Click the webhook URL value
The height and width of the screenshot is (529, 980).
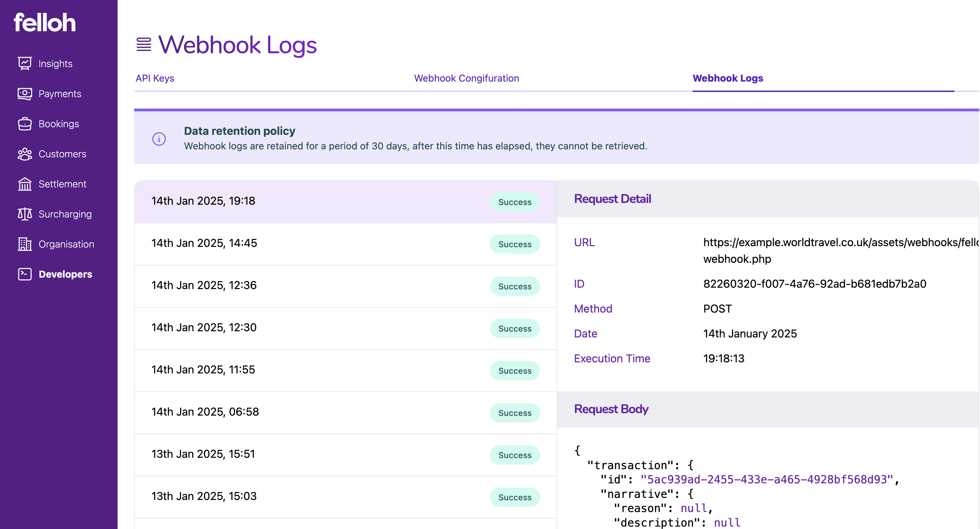(x=841, y=250)
